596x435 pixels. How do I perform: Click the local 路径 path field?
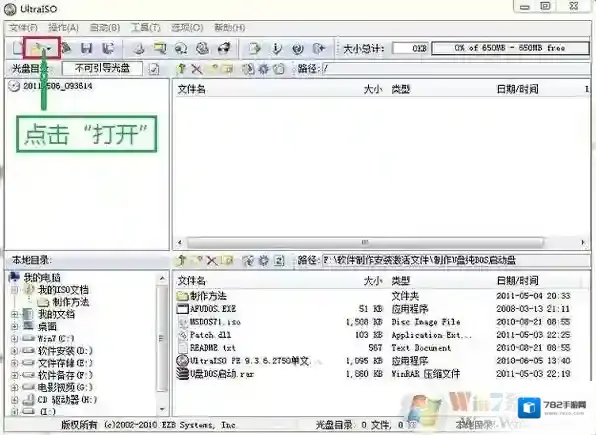(x=456, y=260)
